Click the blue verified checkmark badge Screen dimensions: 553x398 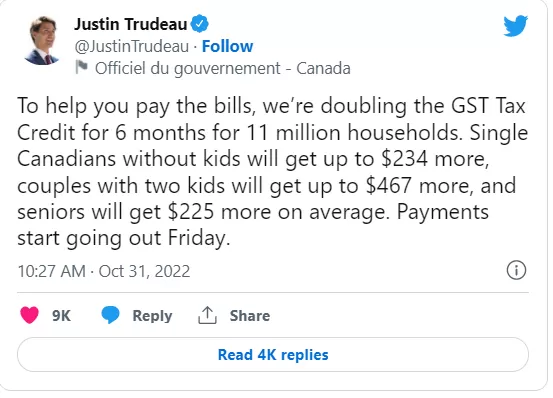click(200, 24)
